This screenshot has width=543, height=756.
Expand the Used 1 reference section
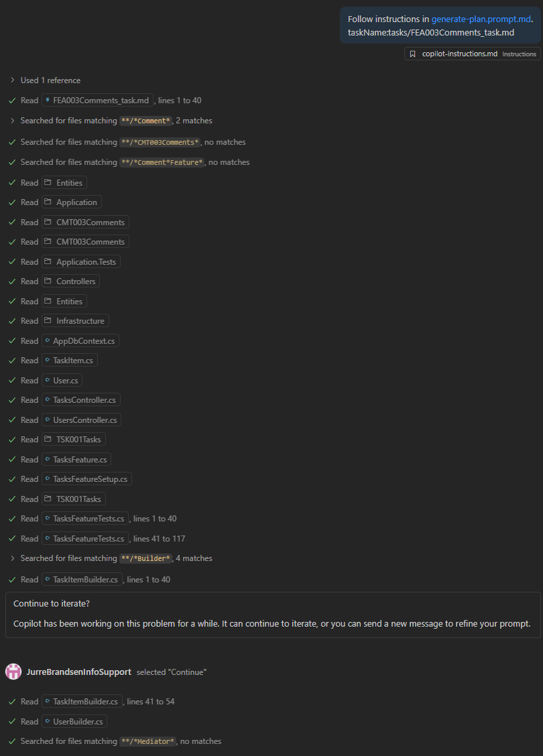(13, 80)
